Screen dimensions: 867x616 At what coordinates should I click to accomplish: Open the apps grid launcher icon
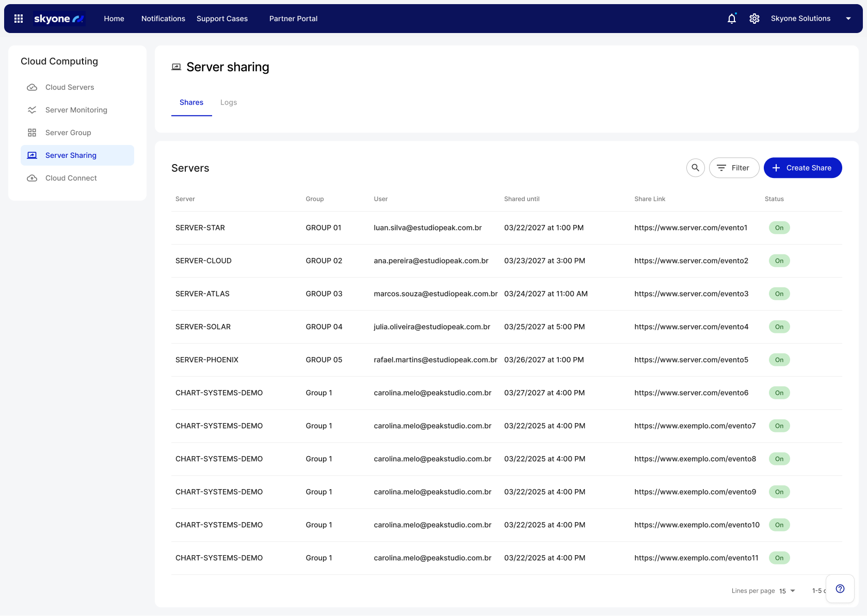tap(19, 19)
